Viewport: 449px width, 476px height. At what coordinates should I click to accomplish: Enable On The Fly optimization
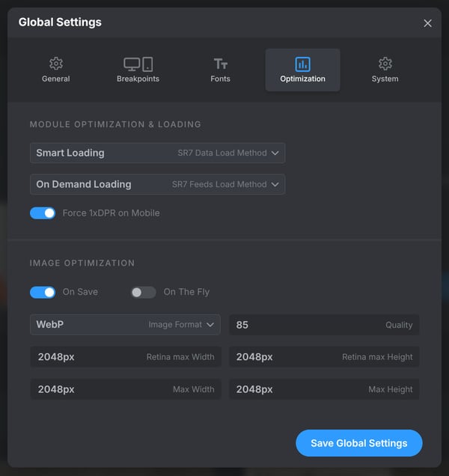point(144,292)
